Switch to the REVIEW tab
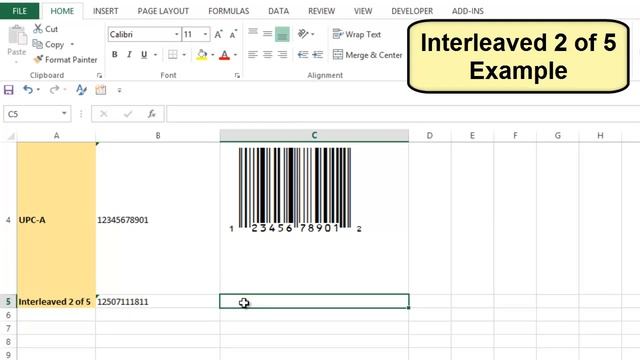This screenshot has width=640, height=360. 321,11
